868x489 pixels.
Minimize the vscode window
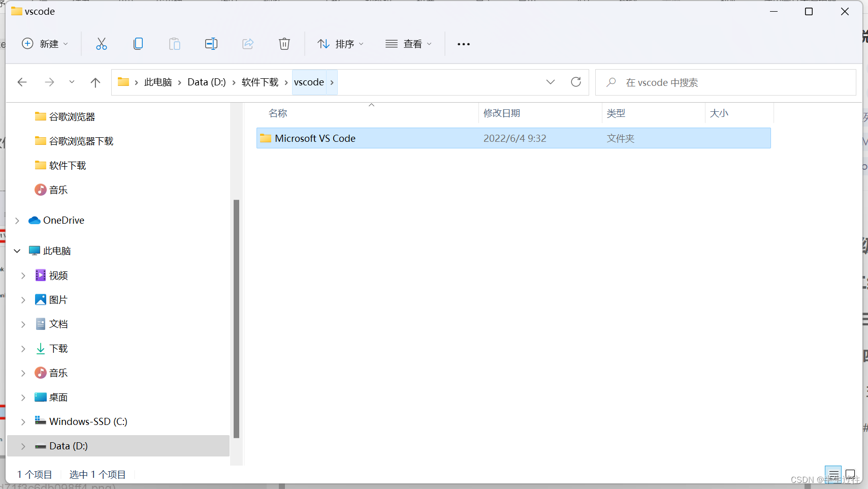[x=774, y=12]
